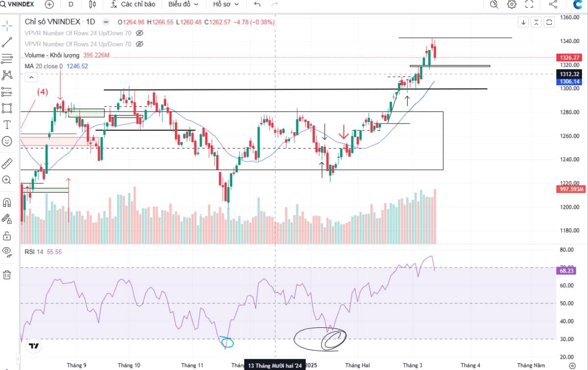Share the chart via share icon
588x370 pixels.
pos(553,4)
